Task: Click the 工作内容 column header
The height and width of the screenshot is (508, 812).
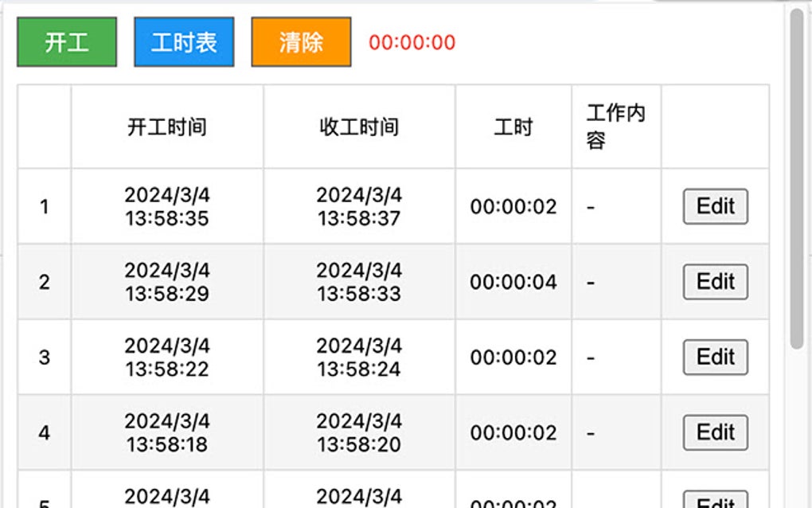Action: tap(615, 127)
